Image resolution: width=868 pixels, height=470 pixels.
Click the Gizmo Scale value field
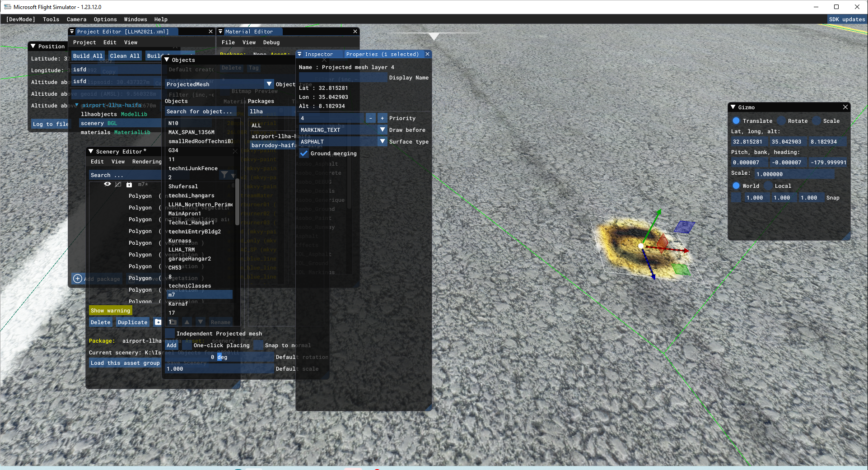[794, 174]
